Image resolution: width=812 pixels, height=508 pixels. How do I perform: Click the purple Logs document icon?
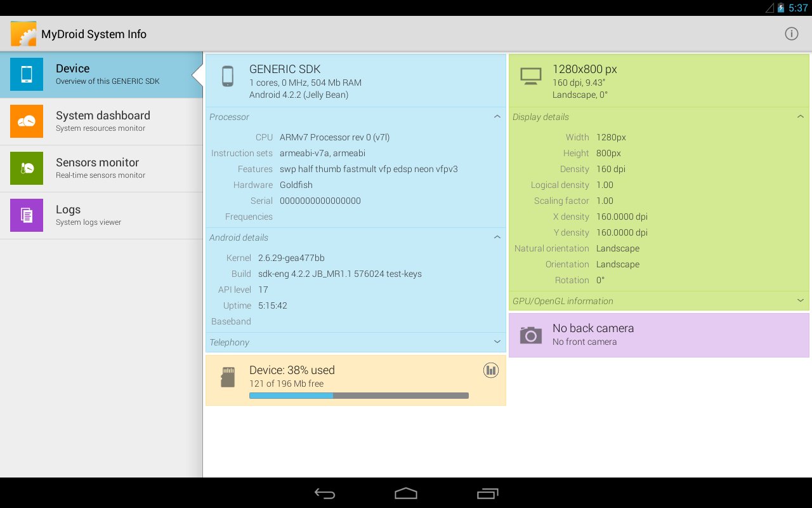tap(27, 215)
